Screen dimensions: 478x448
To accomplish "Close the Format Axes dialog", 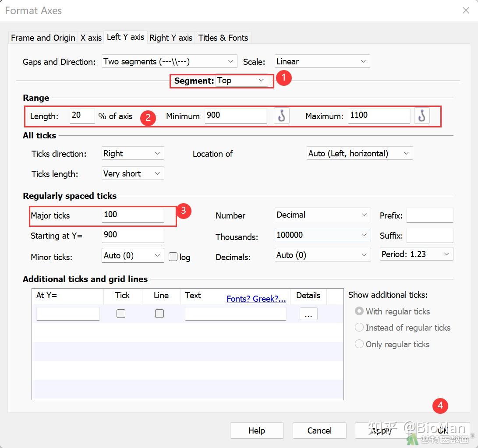I will [466, 11].
